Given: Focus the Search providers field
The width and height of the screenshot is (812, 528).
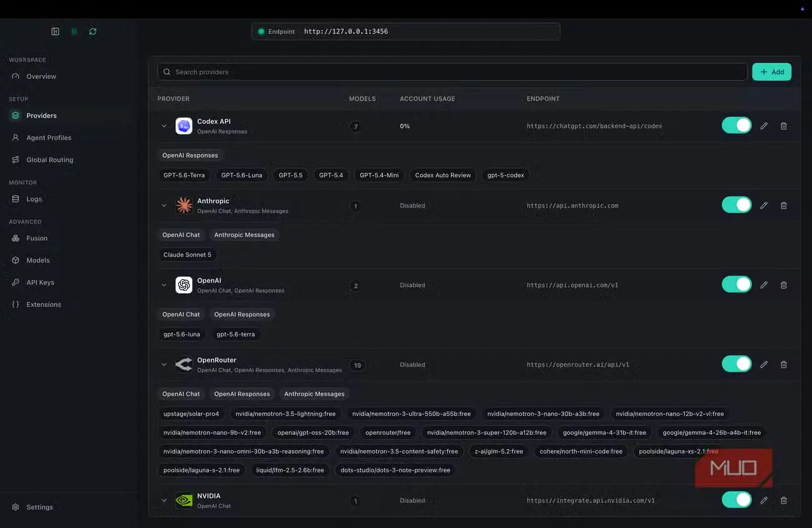Looking at the screenshot, I should [x=452, y=72].
